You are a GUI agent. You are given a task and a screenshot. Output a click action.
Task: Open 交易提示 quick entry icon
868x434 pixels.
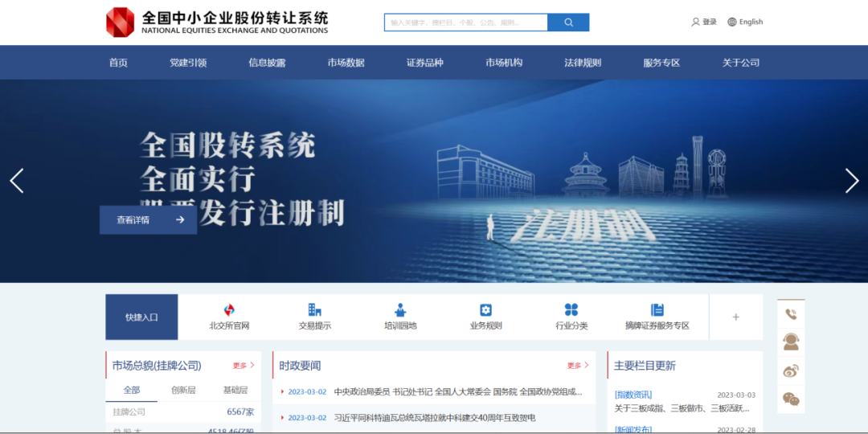(315, 310)
